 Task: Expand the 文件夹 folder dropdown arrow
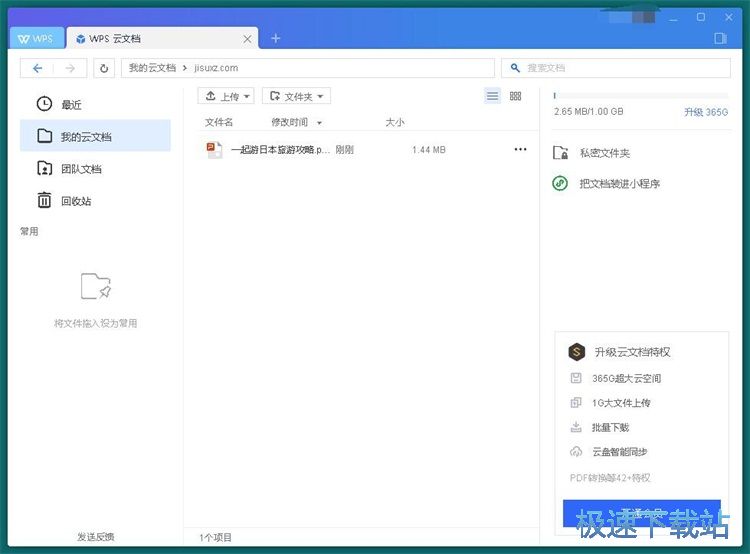320,97
